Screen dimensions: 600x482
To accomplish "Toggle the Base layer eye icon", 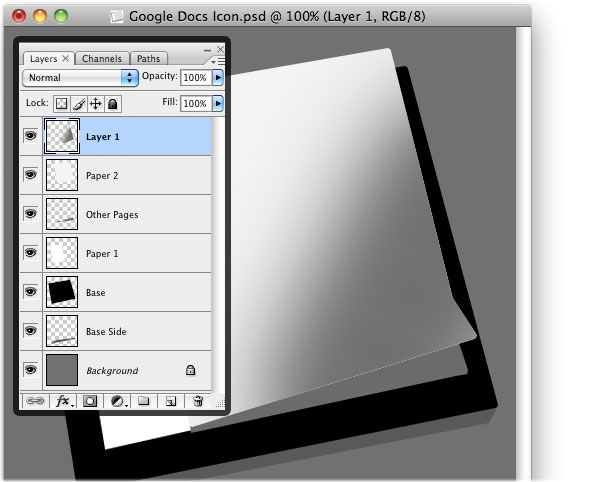I will (x=31, y=292).
